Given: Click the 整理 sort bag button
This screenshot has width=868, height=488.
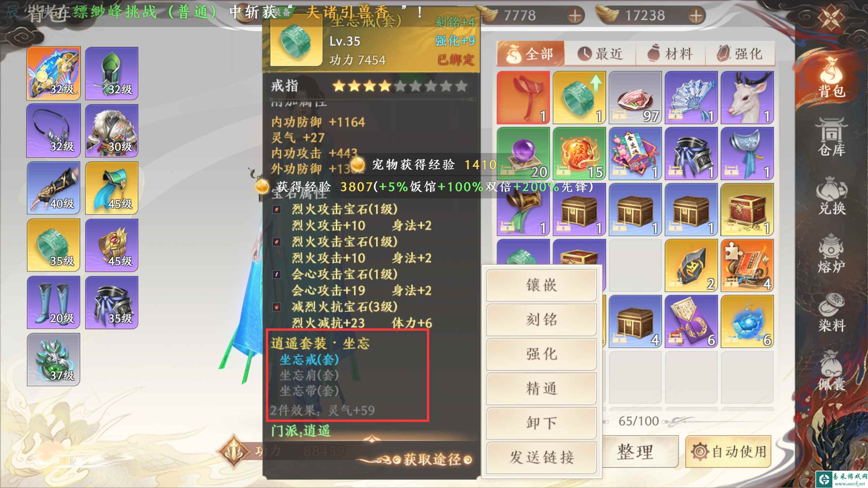Looking at the screenshot, I should [x=635, y=452].
